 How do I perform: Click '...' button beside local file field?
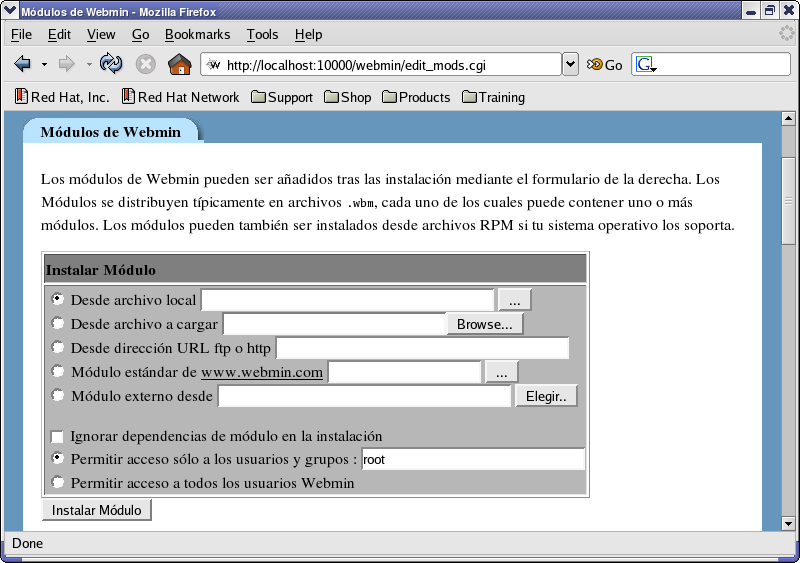click(x=514, y=300)
